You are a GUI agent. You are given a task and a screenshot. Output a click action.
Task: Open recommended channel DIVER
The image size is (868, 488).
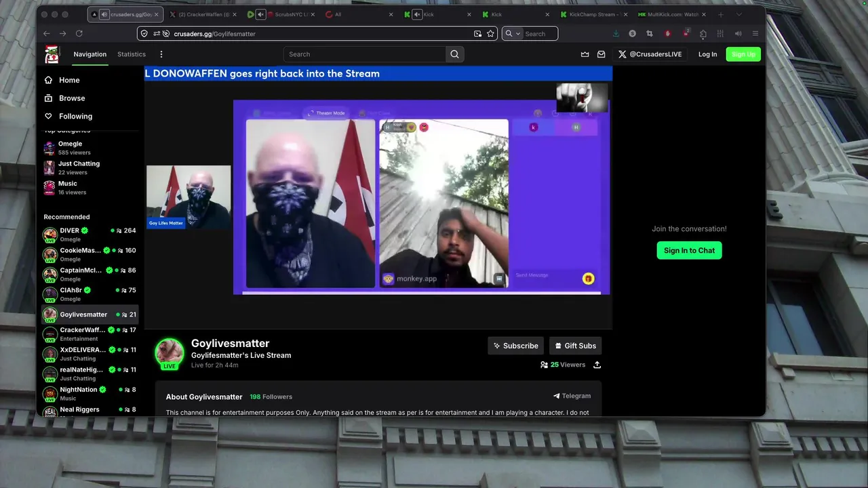(x=91, y=235)
